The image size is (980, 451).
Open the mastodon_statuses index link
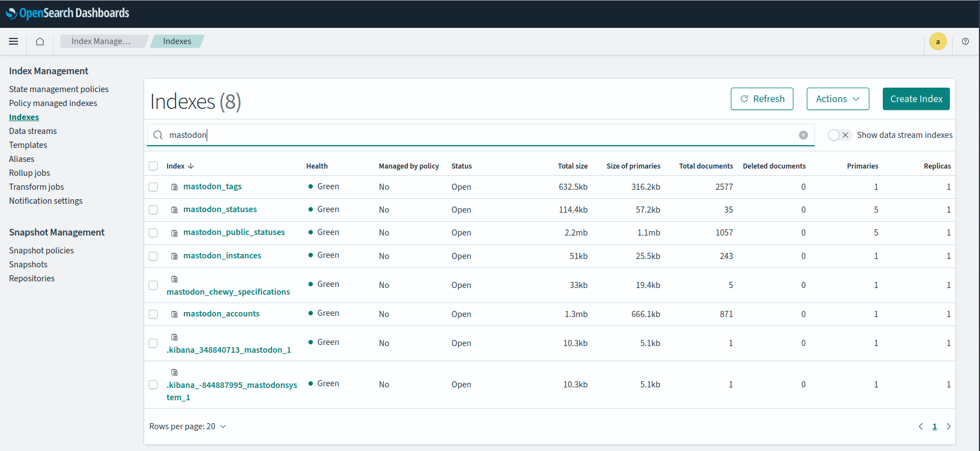(220, 209)
